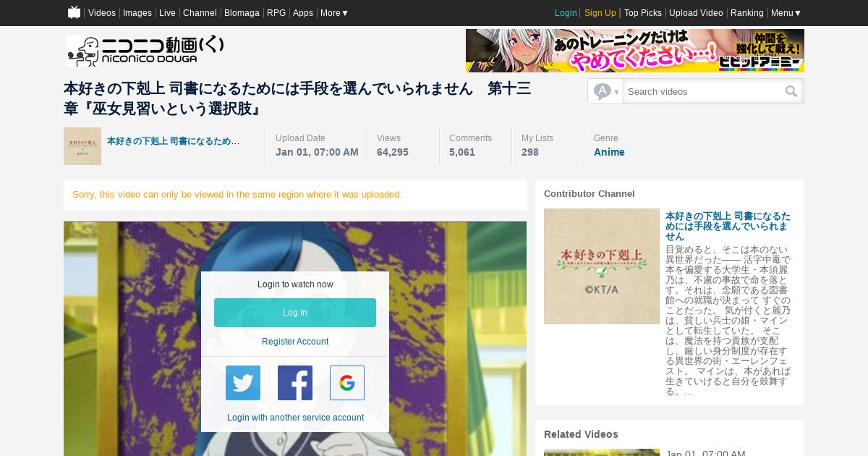Click the 64,295 views count
This screenshot has width=868, height=456.
point(393,152)
